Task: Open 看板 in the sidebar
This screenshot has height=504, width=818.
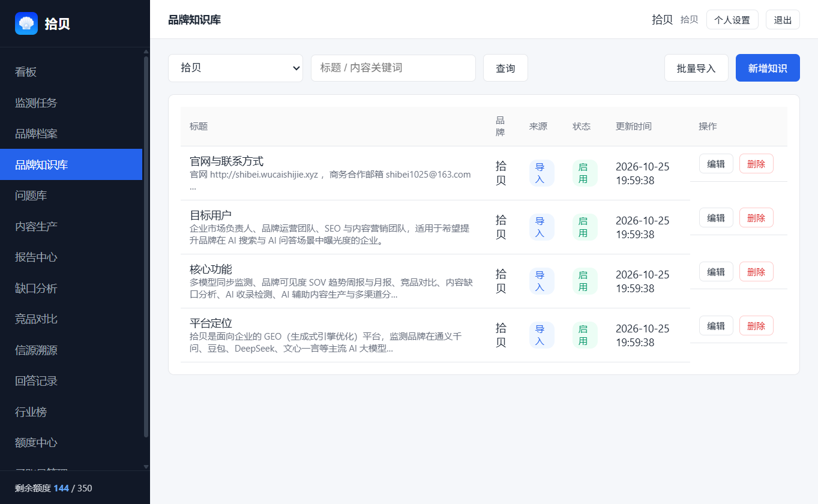Action: point(71,72)
